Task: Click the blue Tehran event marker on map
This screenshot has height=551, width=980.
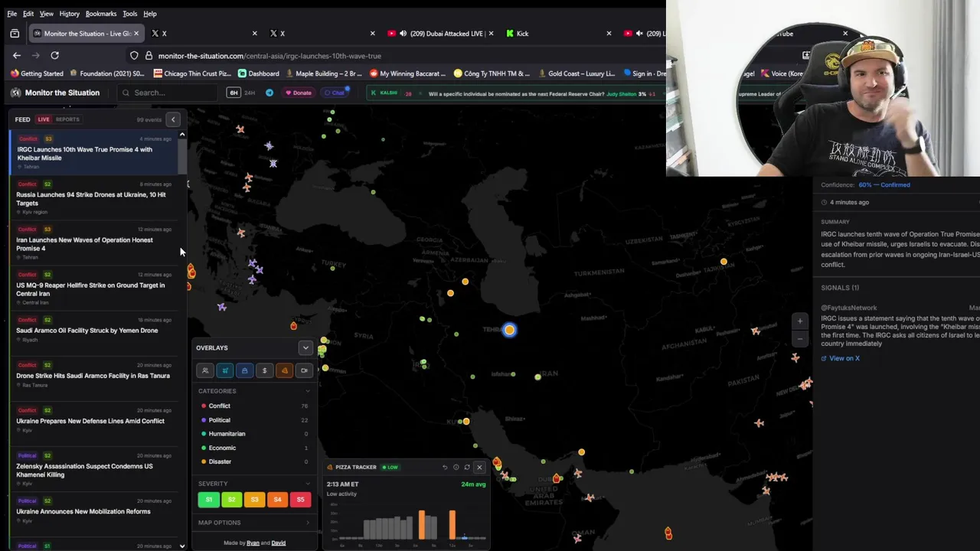Action: click(510, 330)
